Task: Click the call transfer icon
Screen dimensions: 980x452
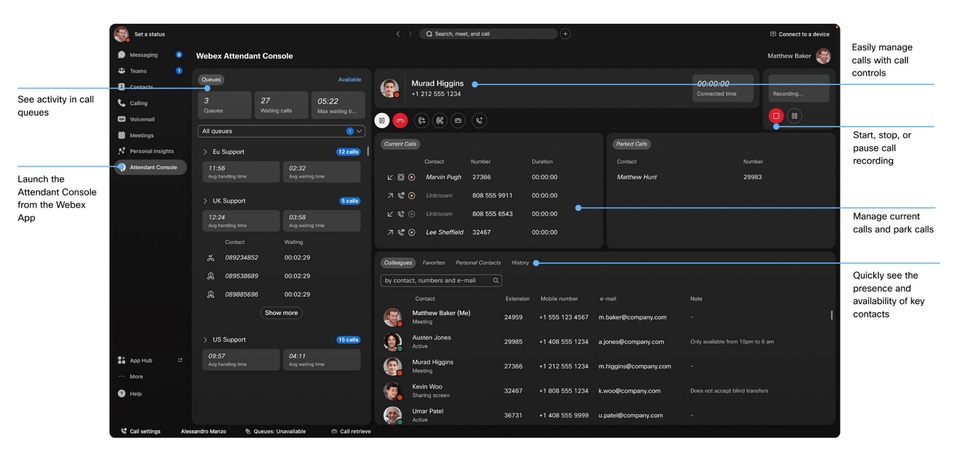Action: (421, 121)
